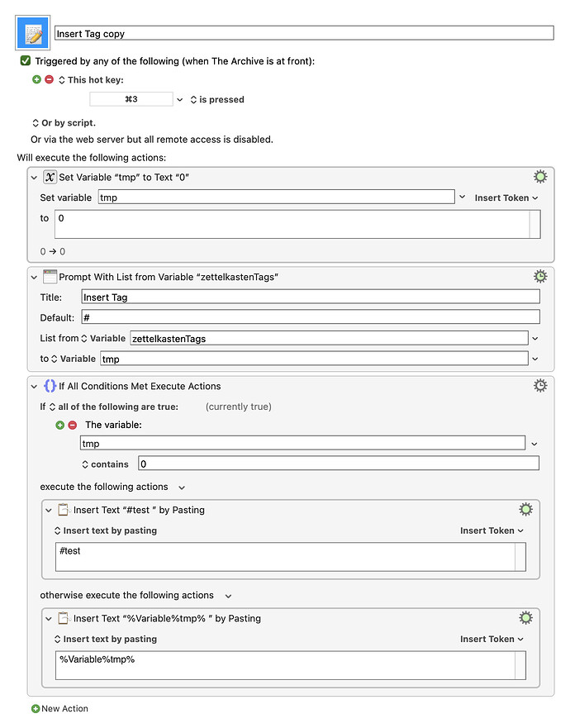The image size is (570, 728).
Task: Open menu beside execute the following actions
Action: coord(182,488)
